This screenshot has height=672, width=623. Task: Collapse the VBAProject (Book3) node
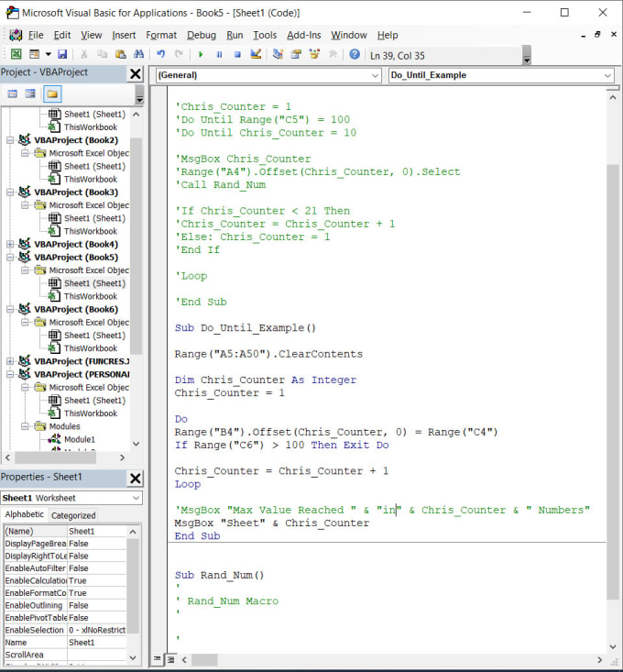pyautogui.click(x=10, y=192)
